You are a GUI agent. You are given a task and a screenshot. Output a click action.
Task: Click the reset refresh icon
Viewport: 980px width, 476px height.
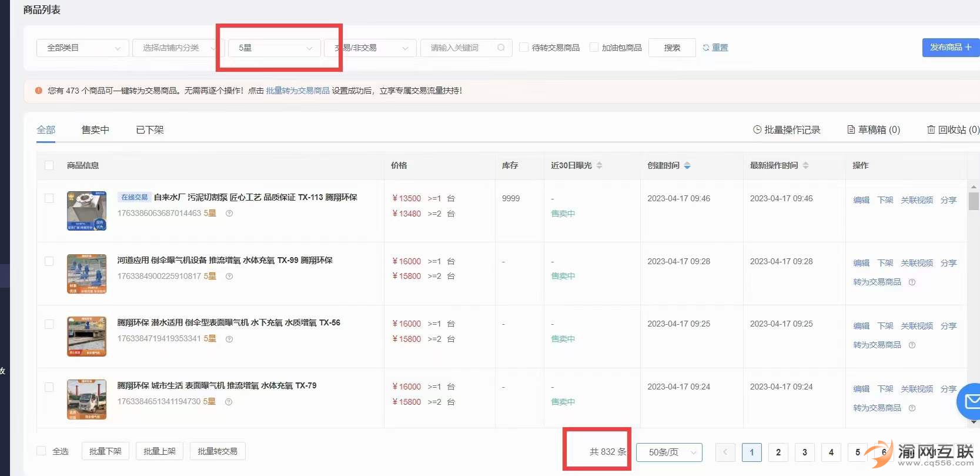705,48
